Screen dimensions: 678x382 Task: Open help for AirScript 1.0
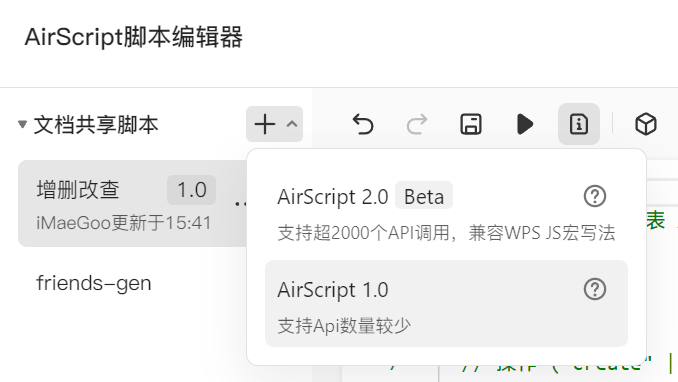(595, 289)
